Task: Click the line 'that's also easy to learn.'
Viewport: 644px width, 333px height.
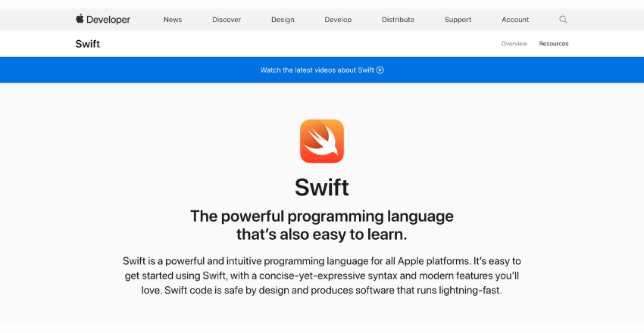Action: [322, 235]
